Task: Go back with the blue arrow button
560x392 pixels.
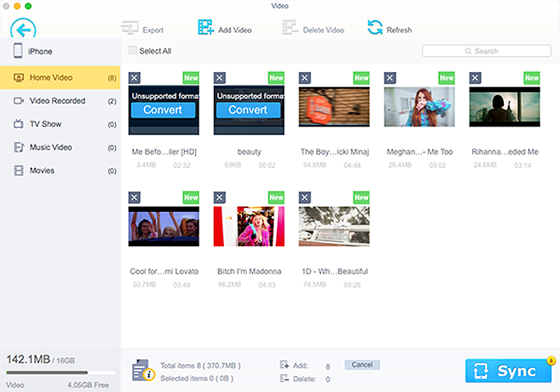Action: (23, 30)
